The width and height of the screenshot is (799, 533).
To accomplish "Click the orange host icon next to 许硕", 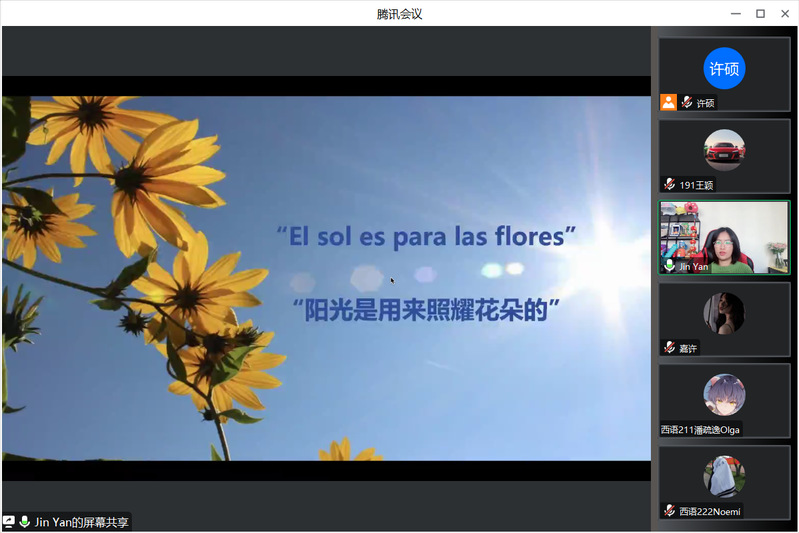I will tap(668, 102).
